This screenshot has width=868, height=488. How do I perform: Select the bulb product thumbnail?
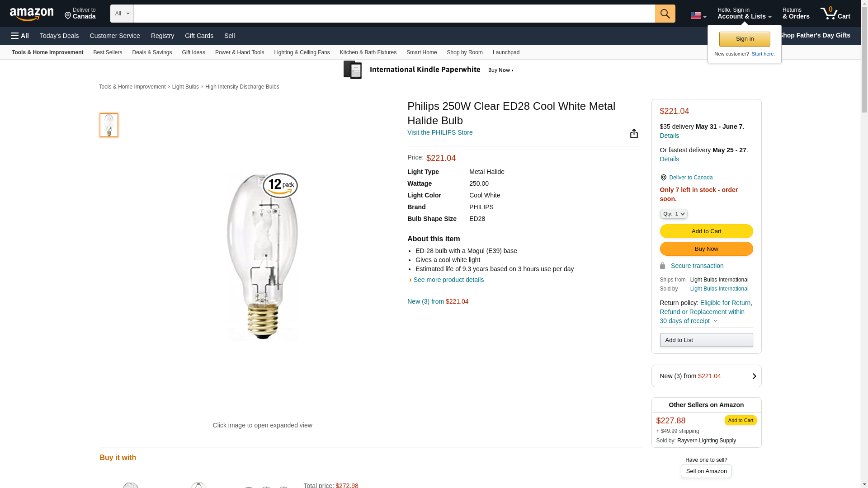click(109, 125)
